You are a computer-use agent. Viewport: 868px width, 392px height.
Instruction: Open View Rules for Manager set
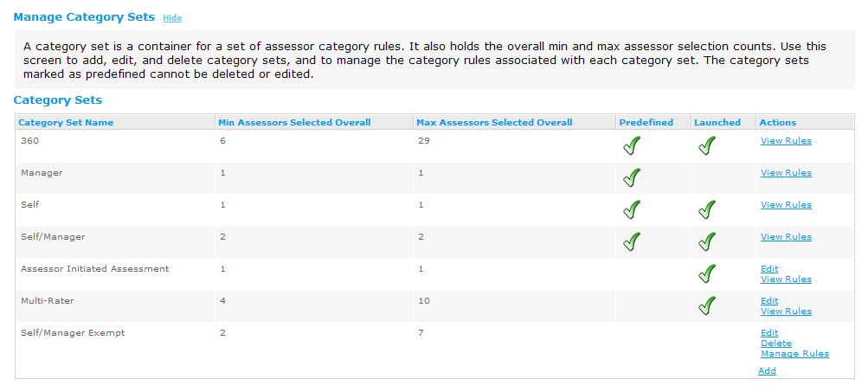[x=786, y=173]
